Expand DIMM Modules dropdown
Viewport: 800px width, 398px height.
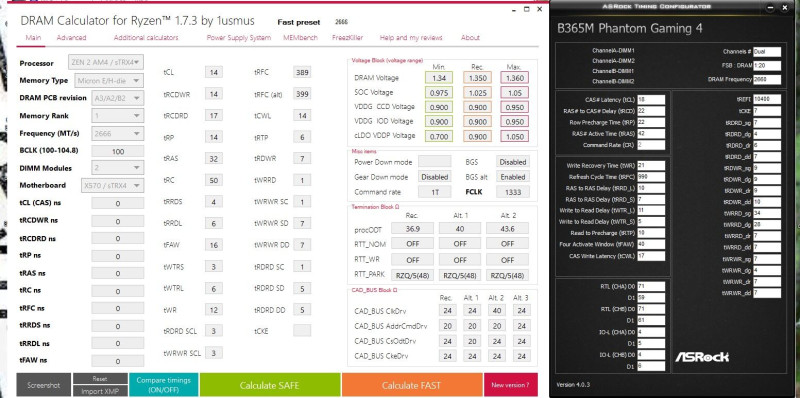(118, 168)
